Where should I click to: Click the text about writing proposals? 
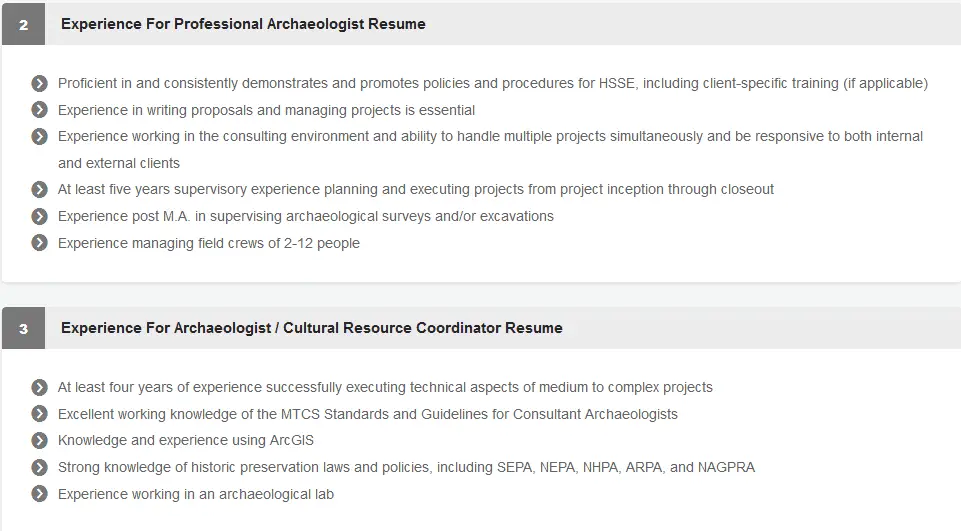point(266,110)
